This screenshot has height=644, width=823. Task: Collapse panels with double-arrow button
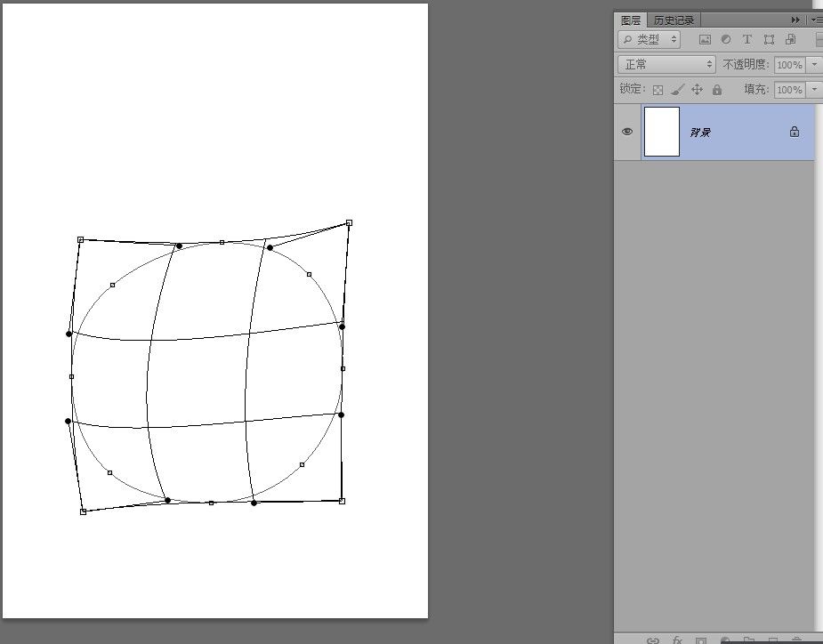point(795,20)
